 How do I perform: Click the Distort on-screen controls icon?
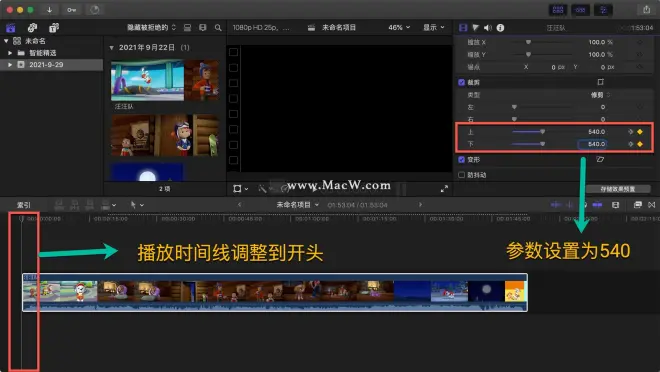coord(600,159)
